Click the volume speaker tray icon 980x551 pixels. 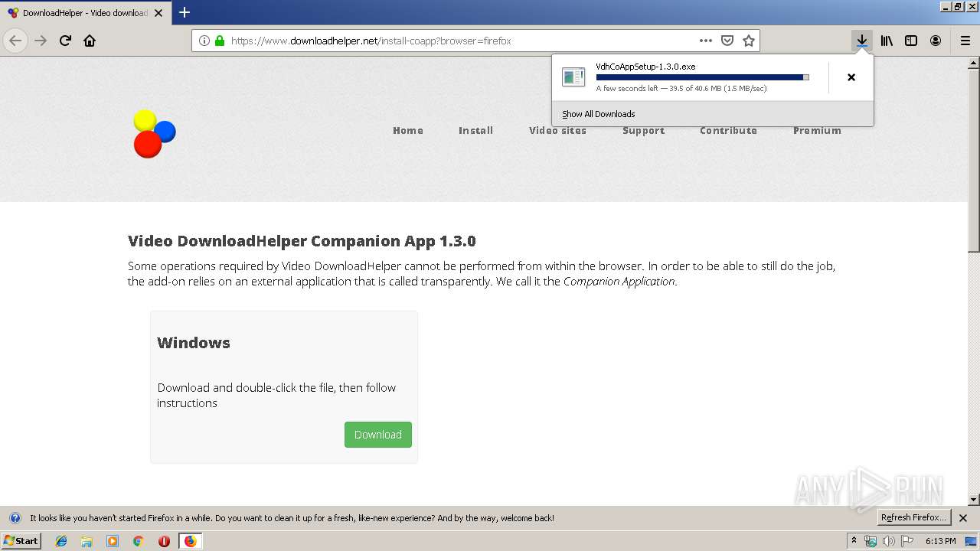click(888, 541)
